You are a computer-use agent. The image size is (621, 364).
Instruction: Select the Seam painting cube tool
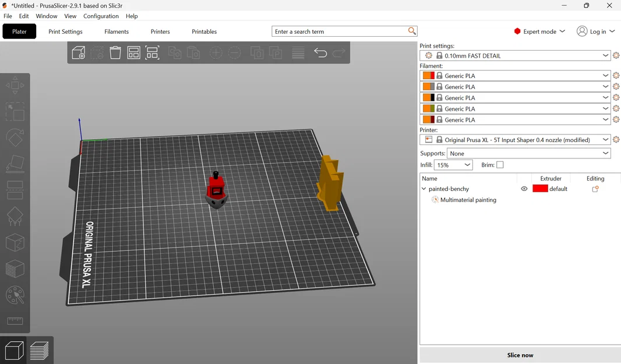point(15,242)
